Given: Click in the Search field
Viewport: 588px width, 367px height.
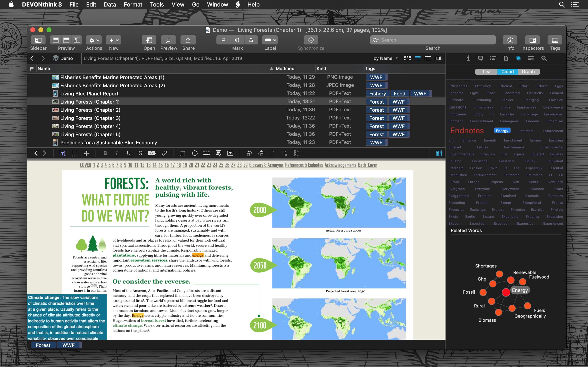Looking at the screenshot, I should pyautogui.click(x=435, y=40).
